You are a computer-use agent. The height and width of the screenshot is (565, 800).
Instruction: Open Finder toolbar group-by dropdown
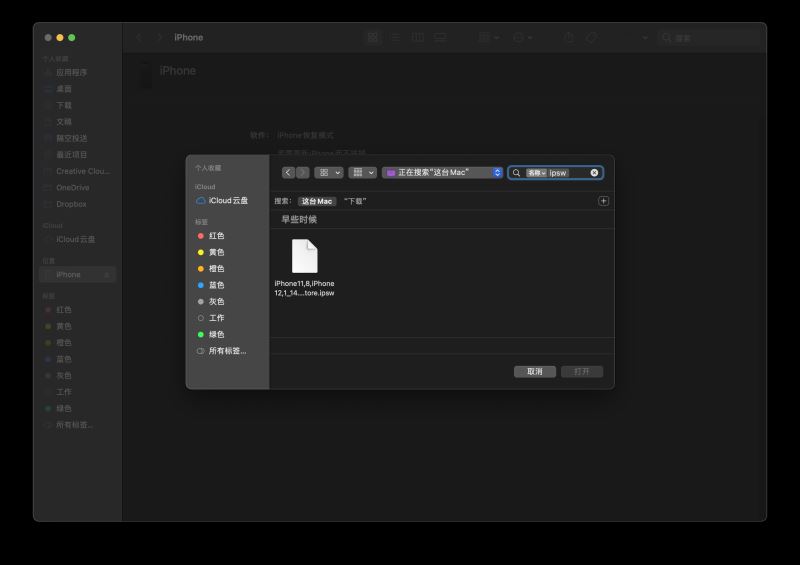(489, 37)
